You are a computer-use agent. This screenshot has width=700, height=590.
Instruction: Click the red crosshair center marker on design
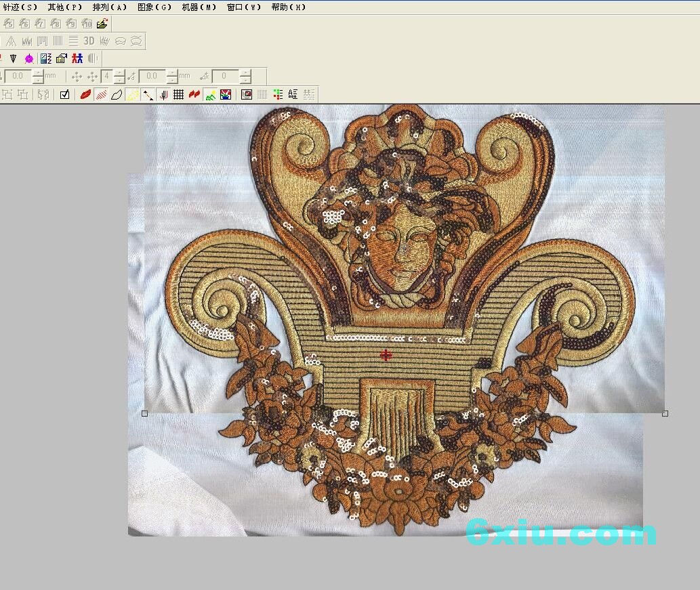click(386, 355)
